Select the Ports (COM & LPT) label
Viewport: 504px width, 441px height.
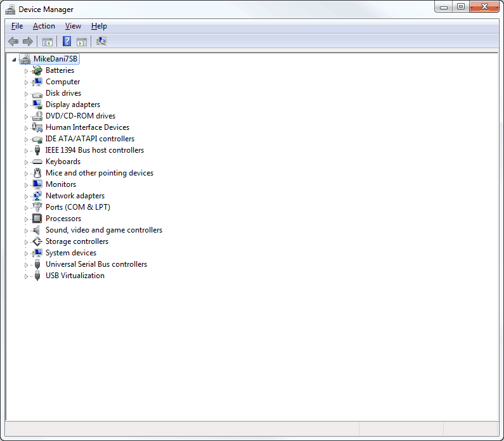click(78, 207)
